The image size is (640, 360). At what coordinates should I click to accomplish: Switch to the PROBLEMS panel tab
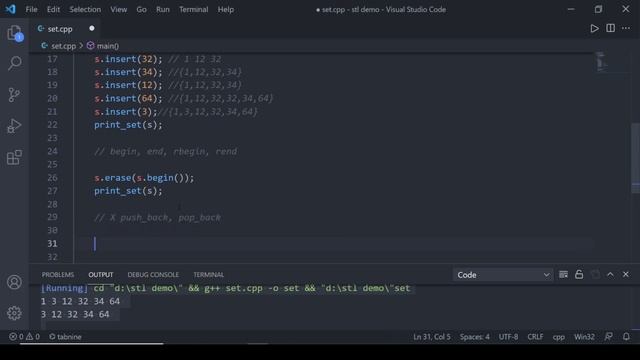tap(58, 275)
